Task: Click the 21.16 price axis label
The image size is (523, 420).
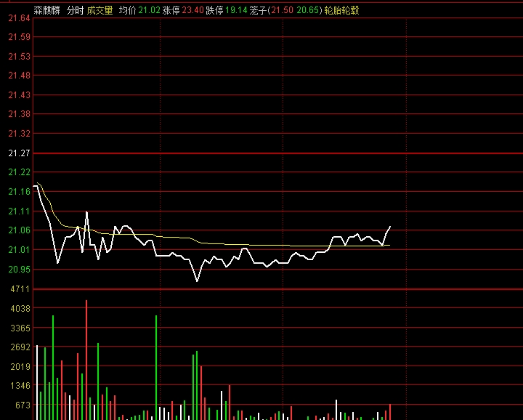Action: click(19, 192)
